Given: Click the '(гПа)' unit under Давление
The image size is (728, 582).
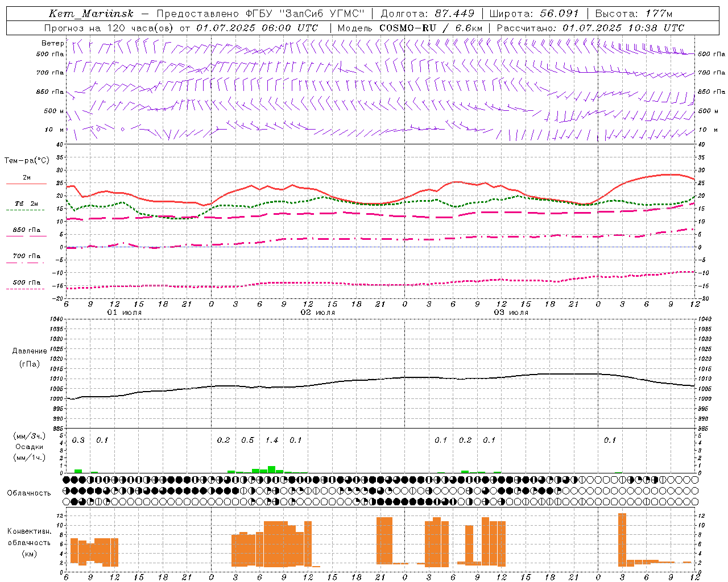Looking at the screenshot, I should [30, 364].
